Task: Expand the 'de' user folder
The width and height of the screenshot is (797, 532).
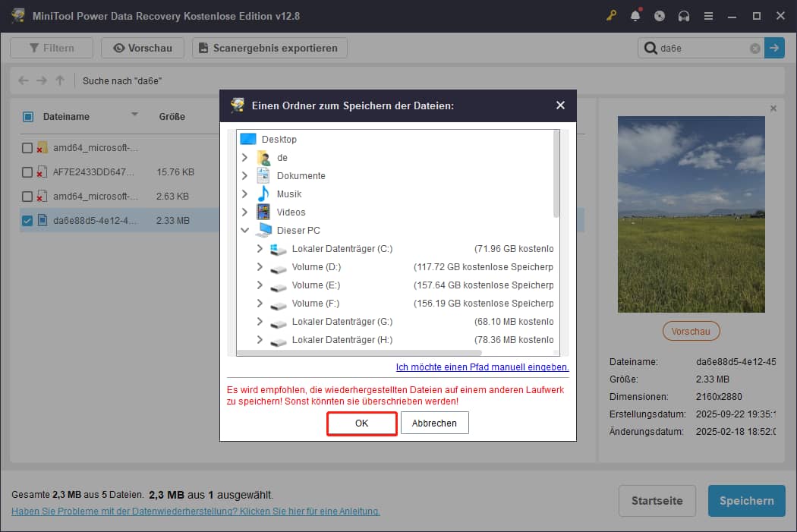Action: pyautogui.click(x=244, y=158)
